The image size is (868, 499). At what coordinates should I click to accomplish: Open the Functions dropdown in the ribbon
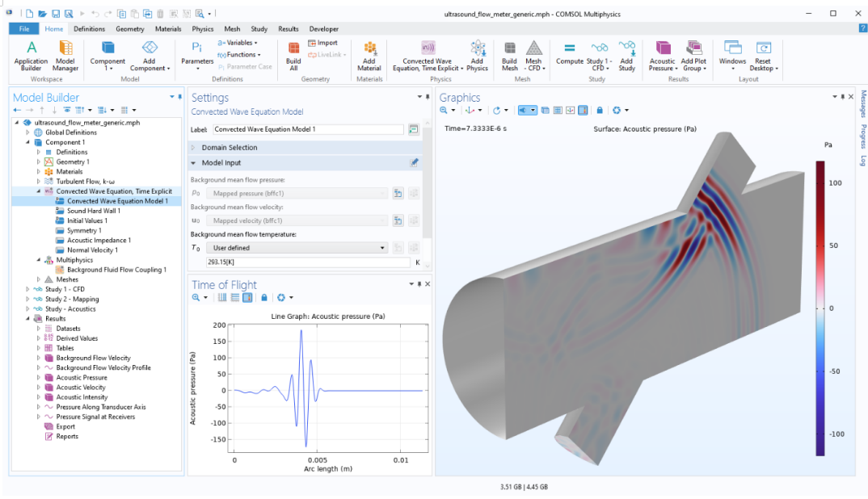pyautogui.click(x=239, y=55)
